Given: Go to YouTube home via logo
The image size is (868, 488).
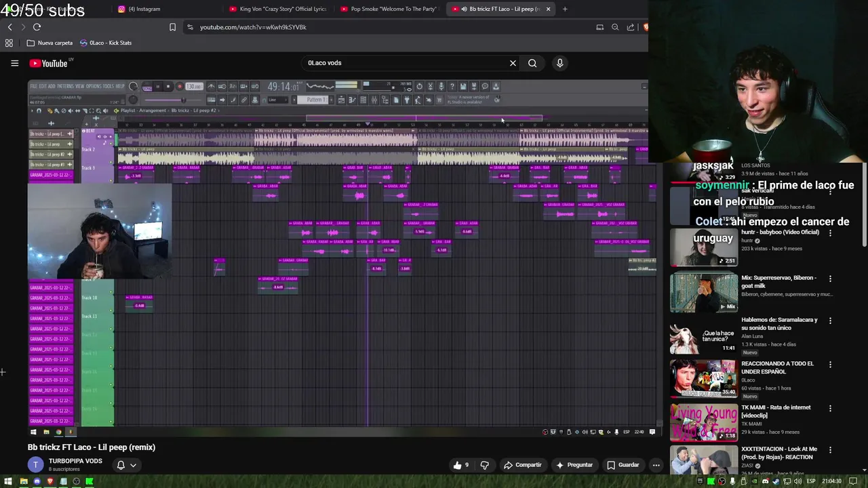Looking at the screenshot, I should (49, 63).
